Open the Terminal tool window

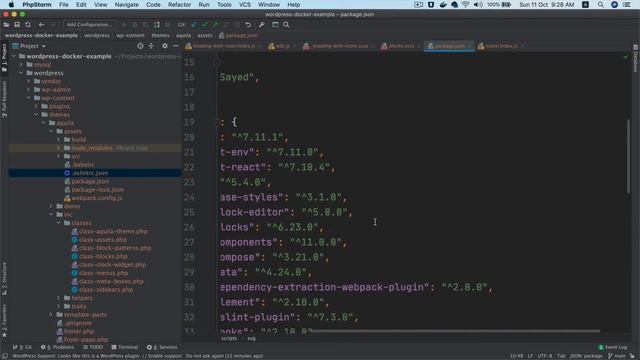[x=124, y=347]
